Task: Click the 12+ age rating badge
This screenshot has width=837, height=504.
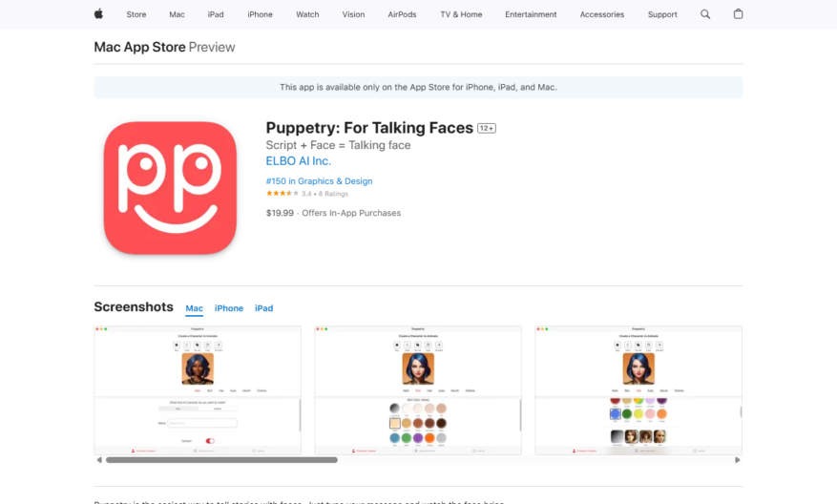Action: pos(487,128)
